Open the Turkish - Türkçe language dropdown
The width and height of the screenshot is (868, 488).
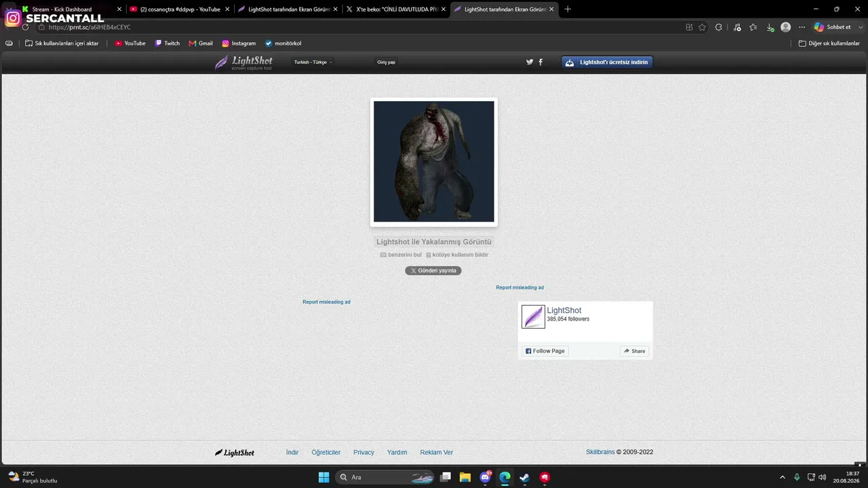pos(313,62)
